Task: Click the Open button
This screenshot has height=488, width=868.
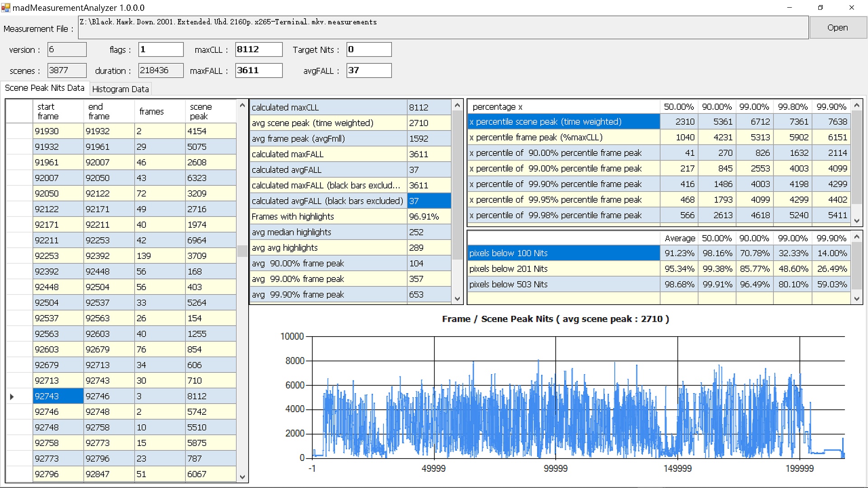Action: point(838,28)
